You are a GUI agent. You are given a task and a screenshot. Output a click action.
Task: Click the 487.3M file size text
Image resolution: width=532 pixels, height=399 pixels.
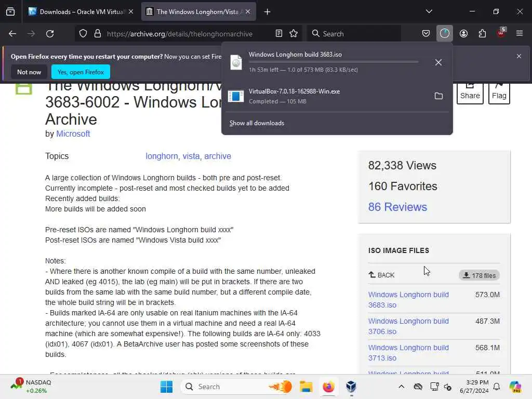point(487,321)
